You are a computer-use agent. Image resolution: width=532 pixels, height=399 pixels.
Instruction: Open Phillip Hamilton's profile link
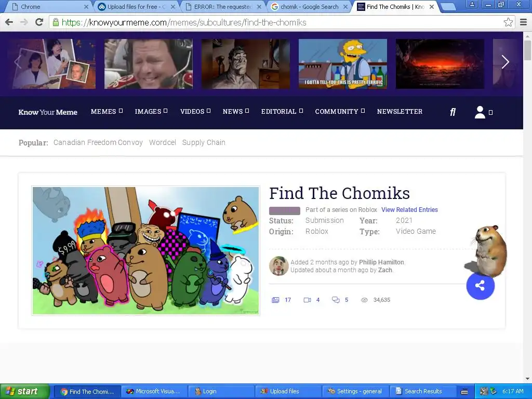[381, 262]
